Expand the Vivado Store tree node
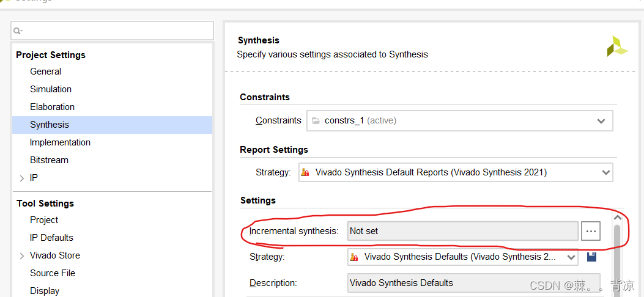This screenshot has width=644, height=297. [22, 255]
